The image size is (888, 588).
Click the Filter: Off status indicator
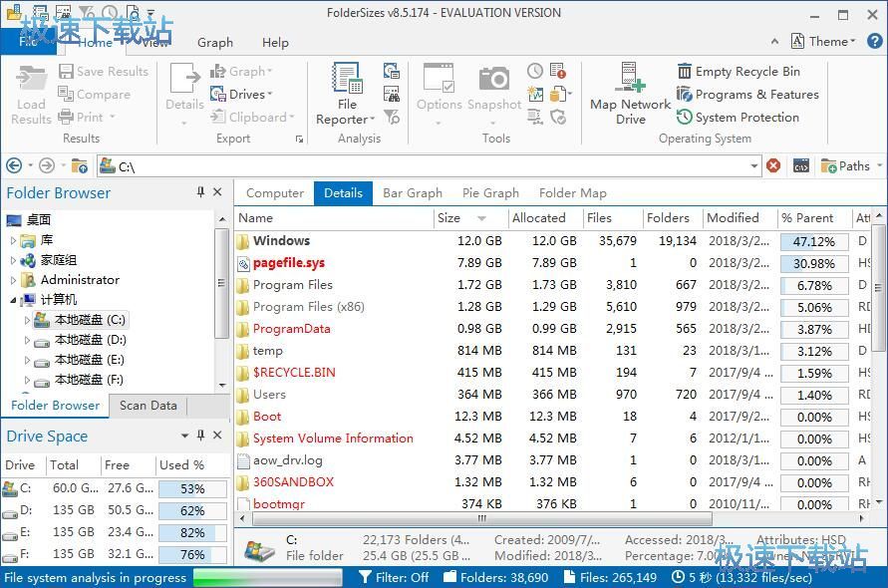pos(394,577)
